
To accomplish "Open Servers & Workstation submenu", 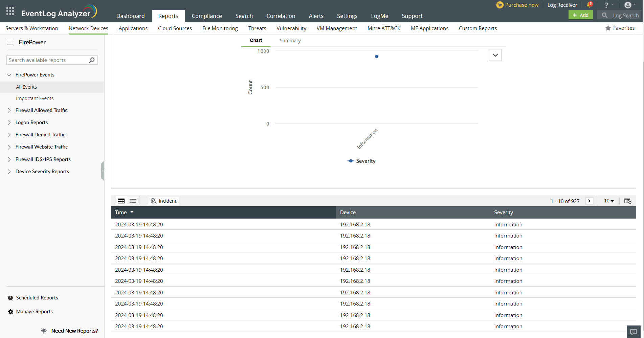I will tap(32, 28).
